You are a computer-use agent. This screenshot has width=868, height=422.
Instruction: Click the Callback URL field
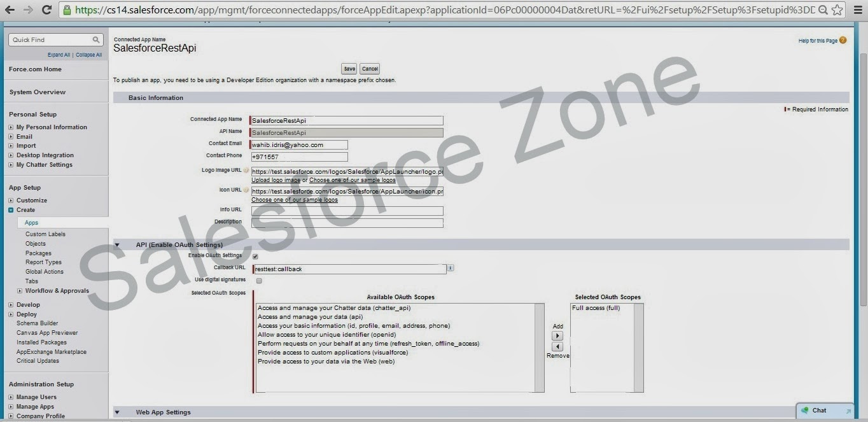pyautogui.click(x=350, y=269)
